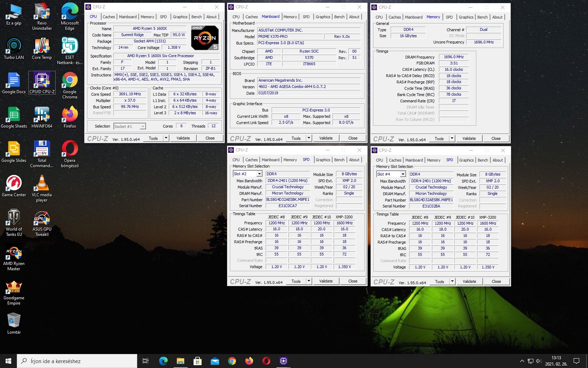Launch Total Commander from desktop
The height and width of the screenshot is (368, 588).
pyautogui.click(x=42, y=154)
